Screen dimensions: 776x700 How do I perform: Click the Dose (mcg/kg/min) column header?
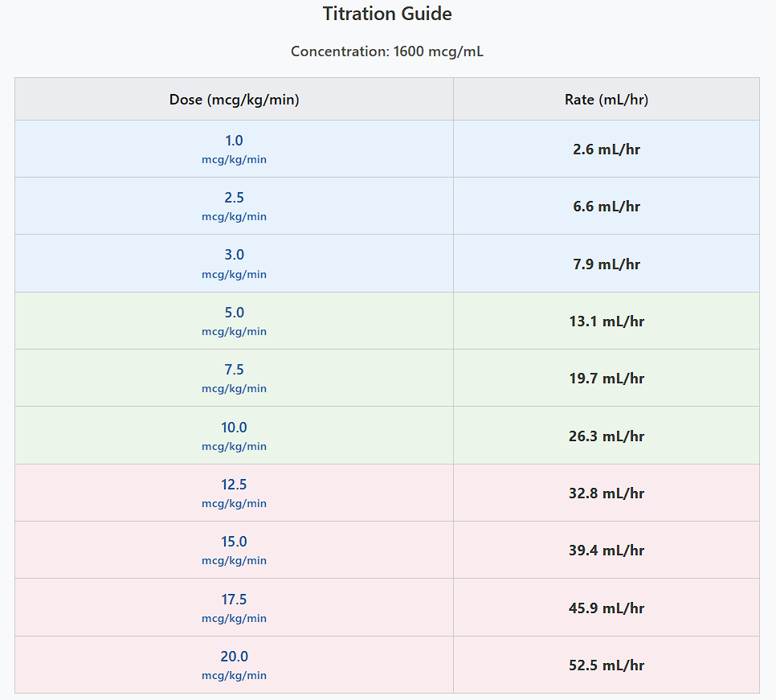pos(234,99)
